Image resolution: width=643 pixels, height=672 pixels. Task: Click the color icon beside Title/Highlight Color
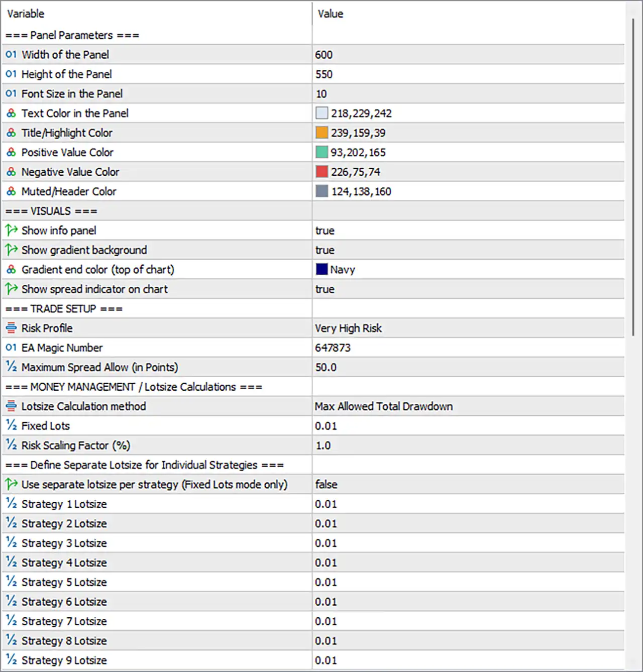[x=11, y=133]
